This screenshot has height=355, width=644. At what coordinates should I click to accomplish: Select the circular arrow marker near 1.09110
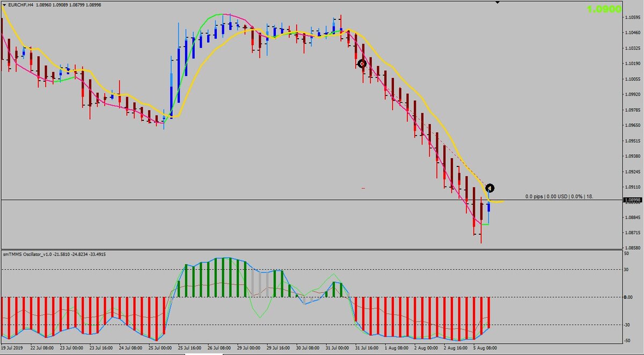tap(489, 188)
